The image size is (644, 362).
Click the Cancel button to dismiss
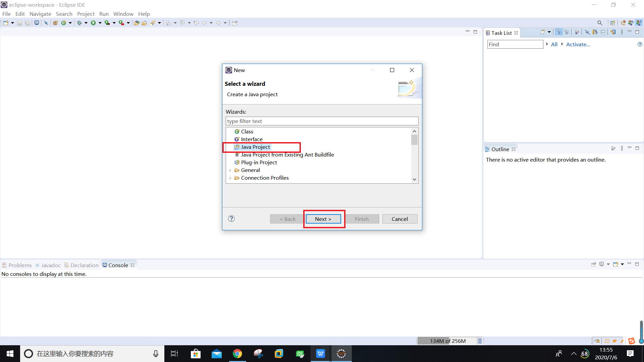pyautogui.click(x=399, y=218)
